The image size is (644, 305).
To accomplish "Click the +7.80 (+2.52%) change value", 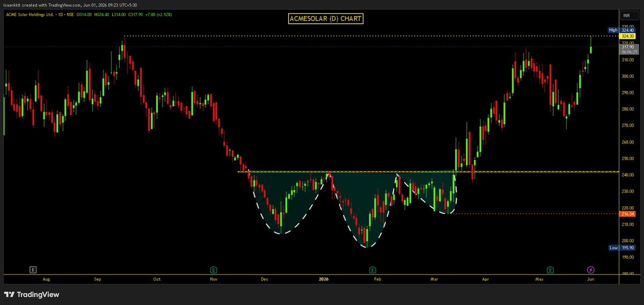I will pos(159,14).
